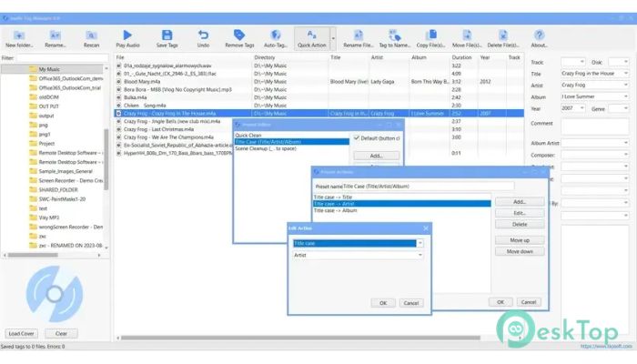Click the folder tree horizontal scrollbar

[33, 255]
